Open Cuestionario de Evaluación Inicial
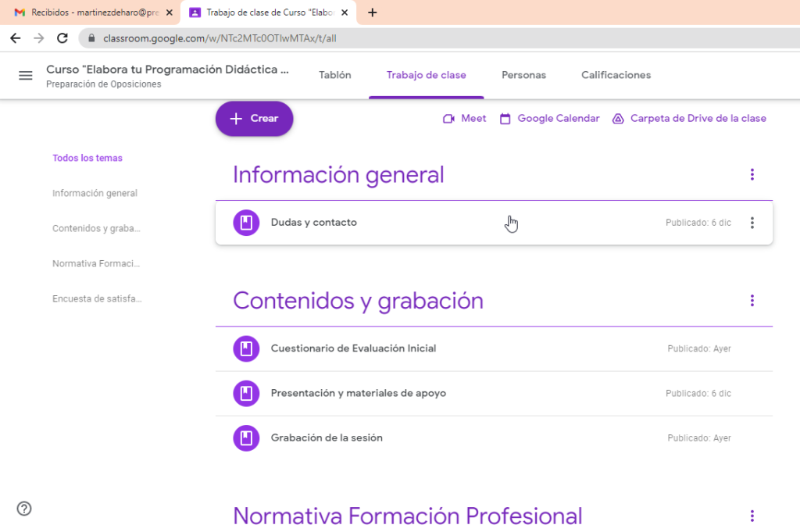 [x=354, y=348]
